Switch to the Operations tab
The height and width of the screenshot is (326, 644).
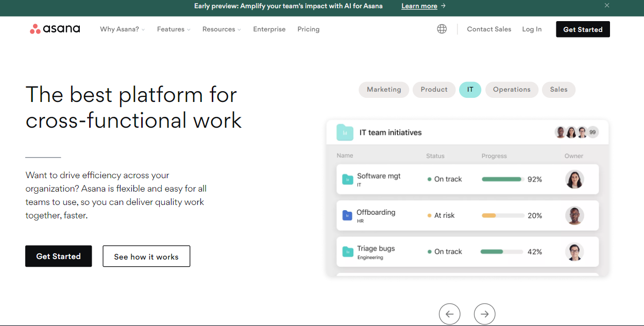(512, 90)
